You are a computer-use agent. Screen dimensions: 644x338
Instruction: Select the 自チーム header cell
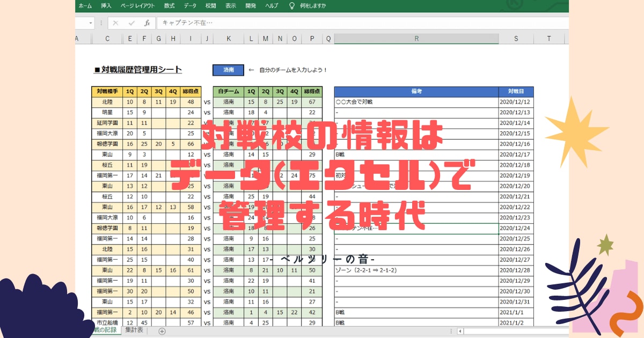point(229,91)
